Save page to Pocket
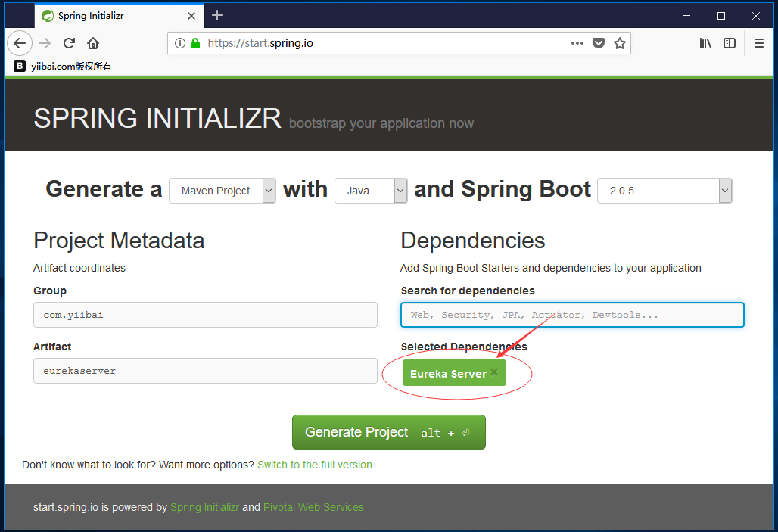Viewport: 778px width, 532px height. coord(599,43)
